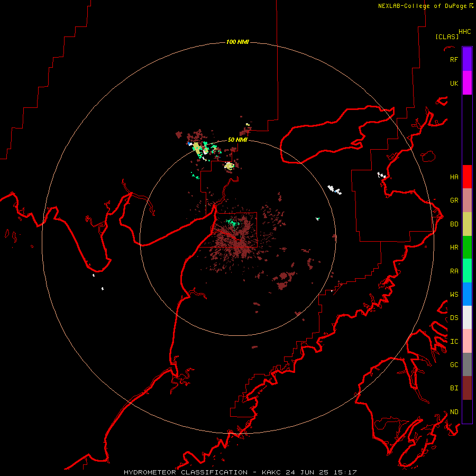Click the WS legend label
The image size is (476, 476).
coord(454,294)
